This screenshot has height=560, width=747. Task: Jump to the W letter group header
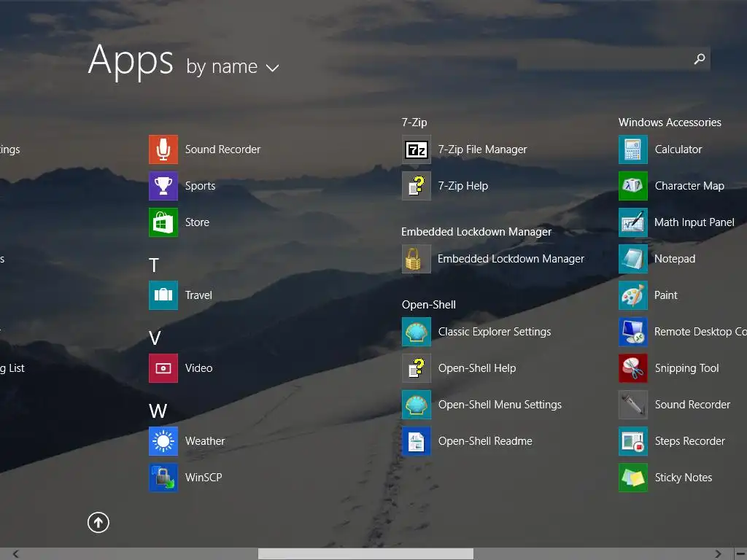(158, 411)
